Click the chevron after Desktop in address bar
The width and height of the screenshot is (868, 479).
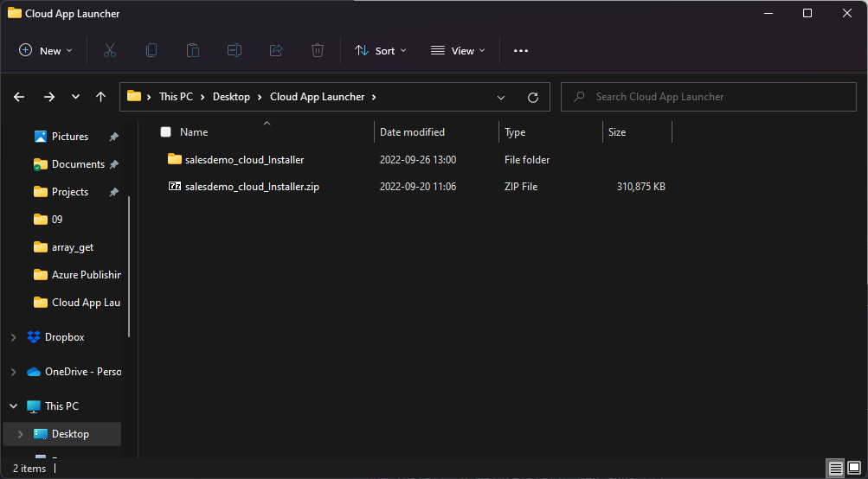pos(260,97)
